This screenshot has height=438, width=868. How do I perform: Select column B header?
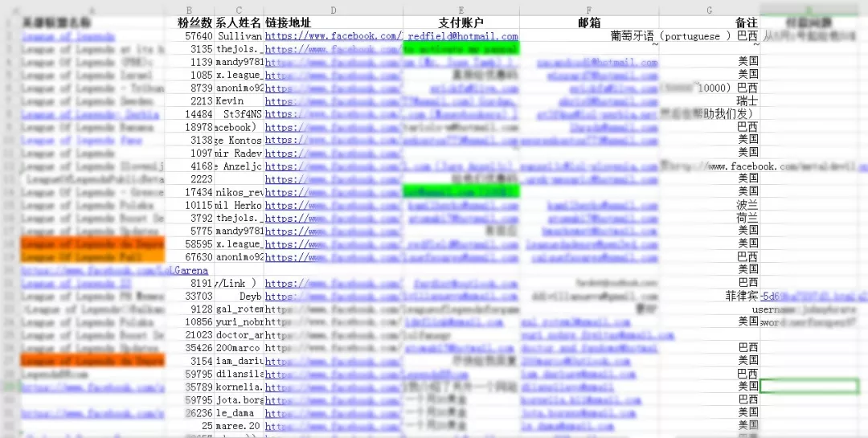190,10
